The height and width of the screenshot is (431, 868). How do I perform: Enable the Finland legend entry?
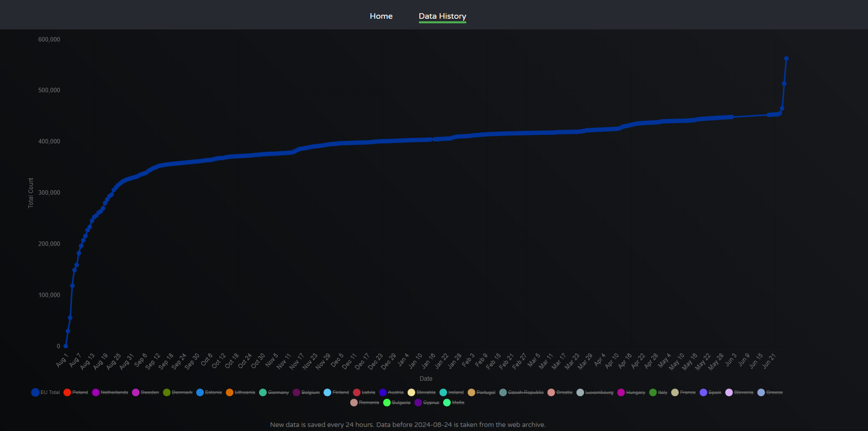point(336,392)
